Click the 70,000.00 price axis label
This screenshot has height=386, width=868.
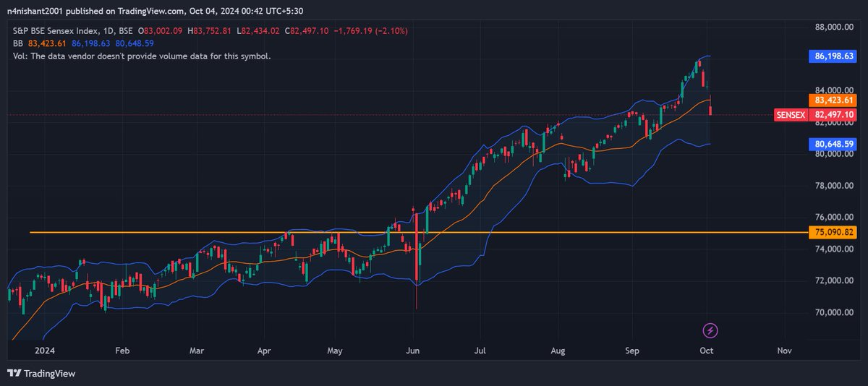833,313
